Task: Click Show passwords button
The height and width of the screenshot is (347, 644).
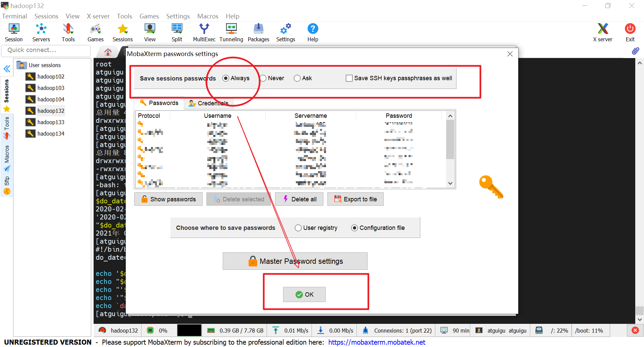Action: [x=168, y=199]
